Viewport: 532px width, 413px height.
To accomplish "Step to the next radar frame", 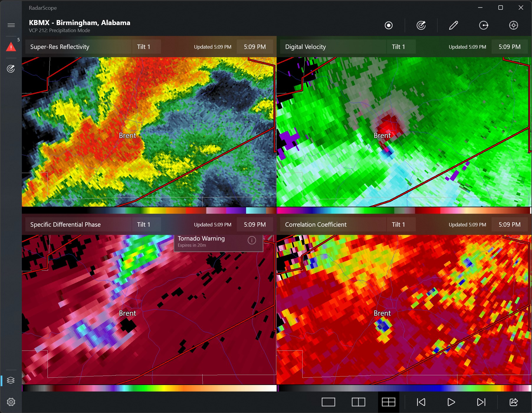I will pyautogui.click(x=481, y=402).
